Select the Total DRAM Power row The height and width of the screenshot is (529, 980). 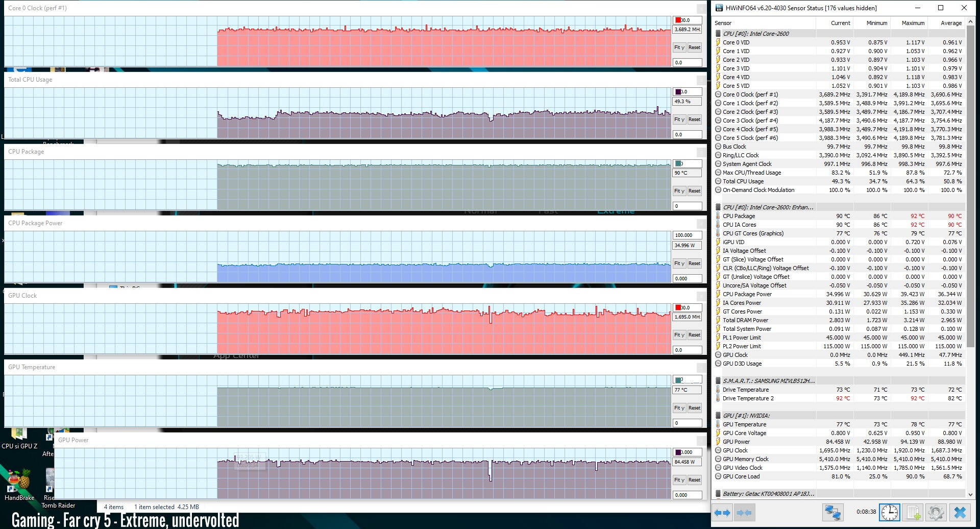point(839,320)
